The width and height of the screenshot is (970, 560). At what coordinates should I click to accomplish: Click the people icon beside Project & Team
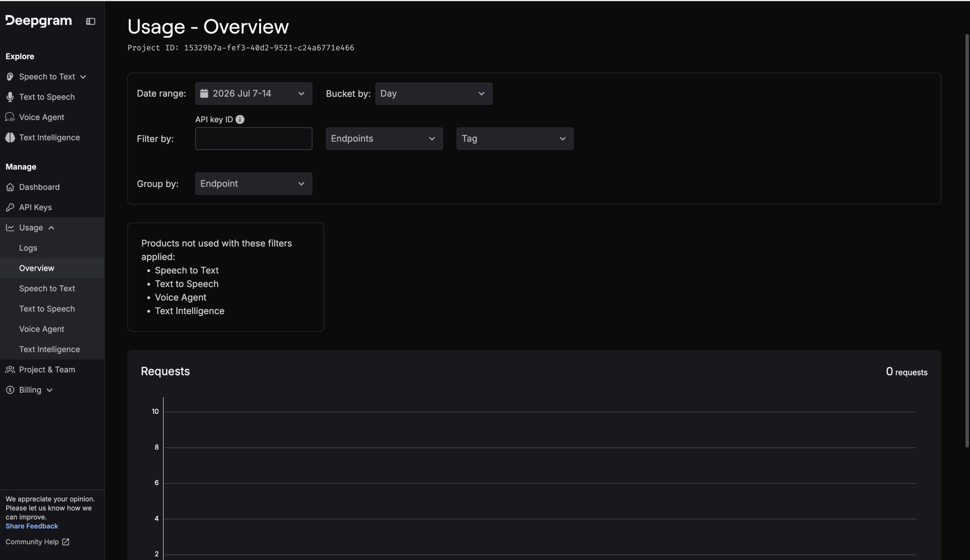[x=10, y=370]
